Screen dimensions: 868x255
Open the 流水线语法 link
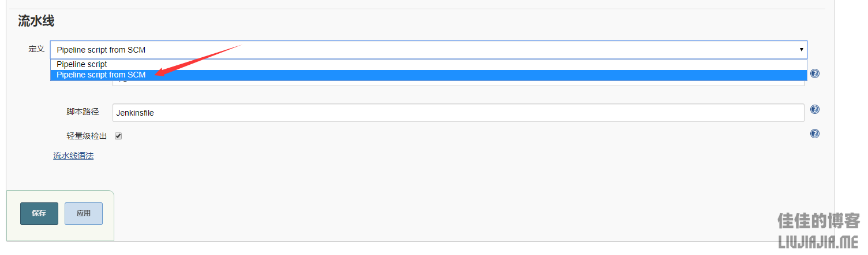tap(73, 156)
